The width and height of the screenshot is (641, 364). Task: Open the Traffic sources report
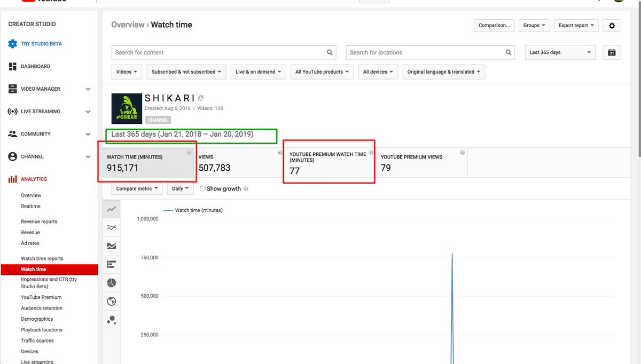(37, 341)
